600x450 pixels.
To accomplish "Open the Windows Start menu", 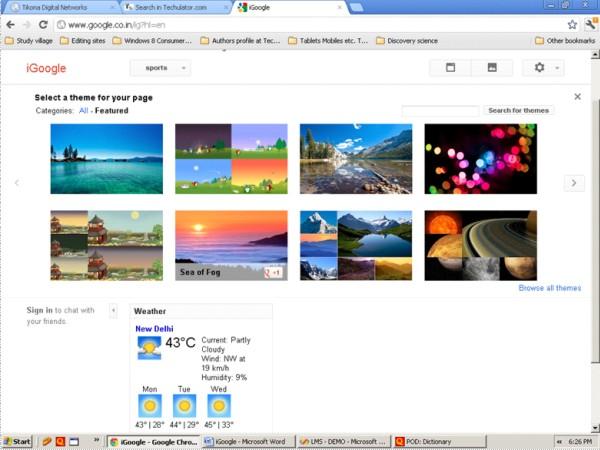I will (x=17, y=442).
